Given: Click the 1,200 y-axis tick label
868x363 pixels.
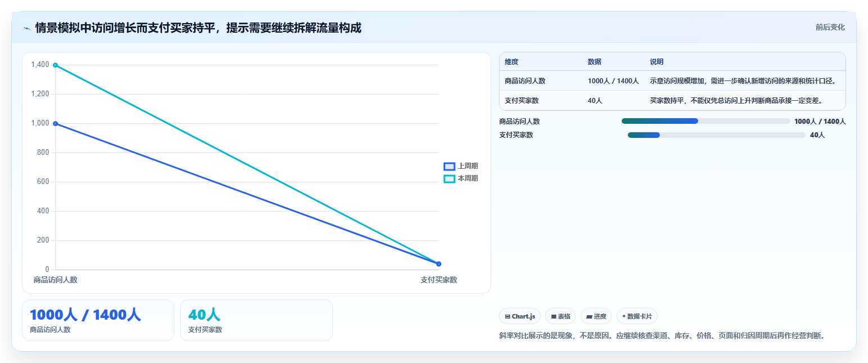Looking at the screenshot, I should coord(41,94).
